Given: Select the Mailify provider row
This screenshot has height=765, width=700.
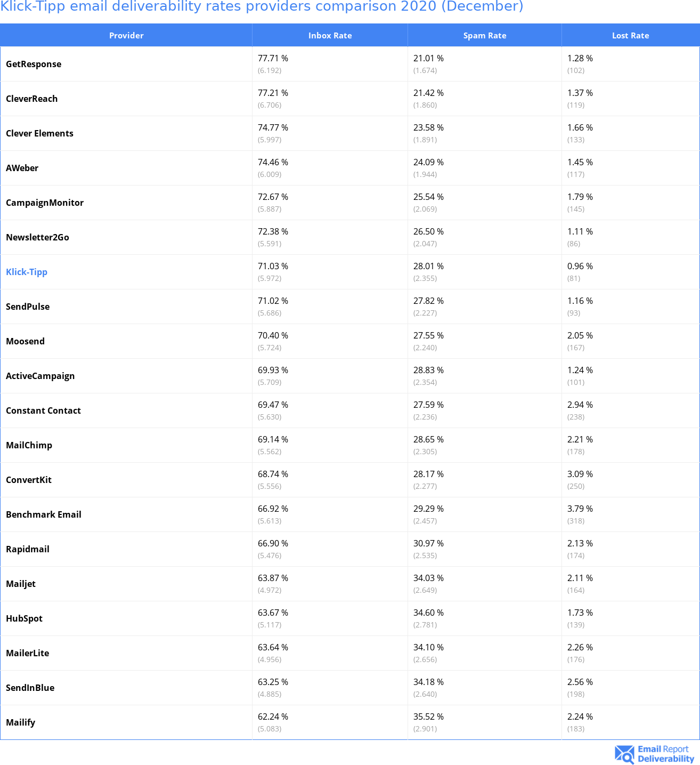Looking at the screenshot, I should (x=20, y=722).
